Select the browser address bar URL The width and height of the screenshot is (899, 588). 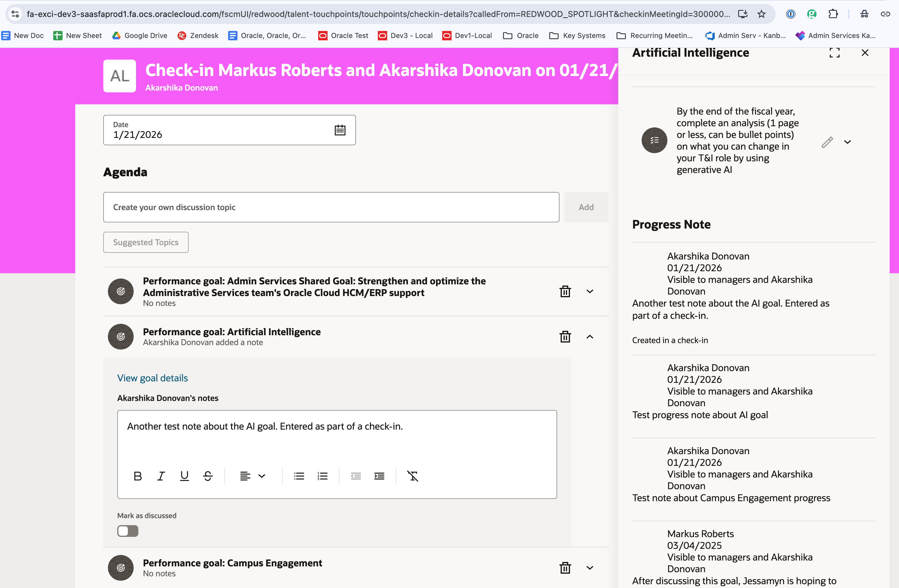pos(378,14)
